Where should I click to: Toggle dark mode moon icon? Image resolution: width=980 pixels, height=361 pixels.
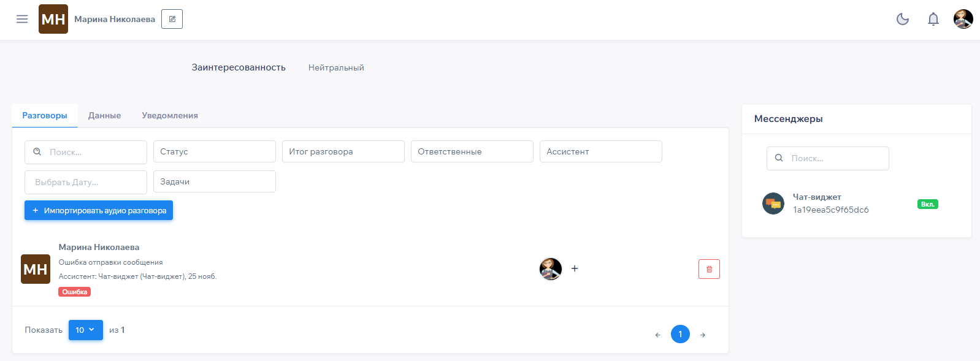coord(903,19)
